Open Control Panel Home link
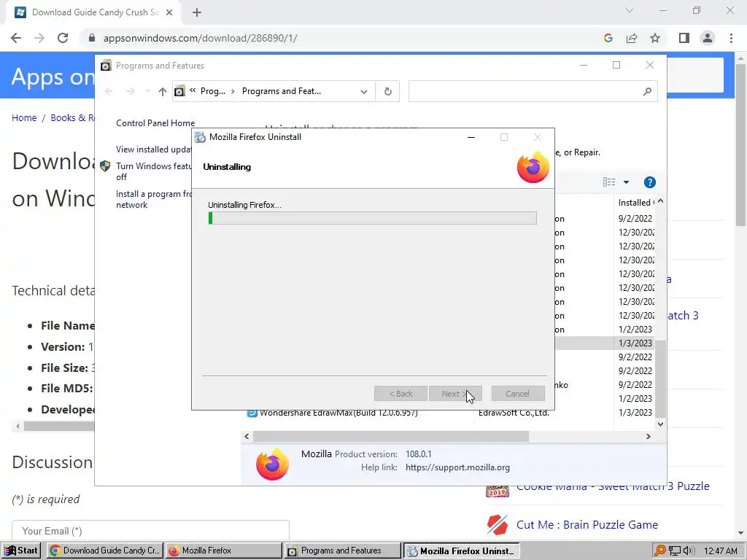The width and height of the screenshot is (747, 560). [x=155, y=122]
